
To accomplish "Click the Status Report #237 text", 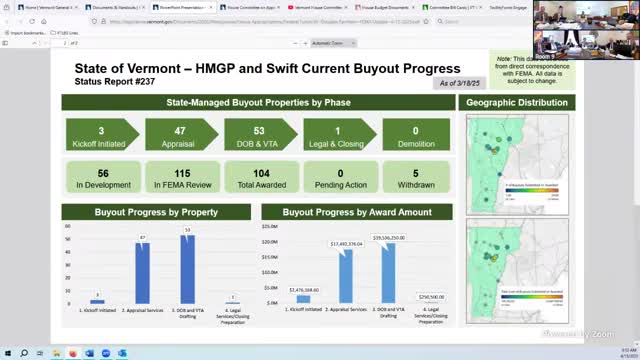I will [x=115, y=82].
